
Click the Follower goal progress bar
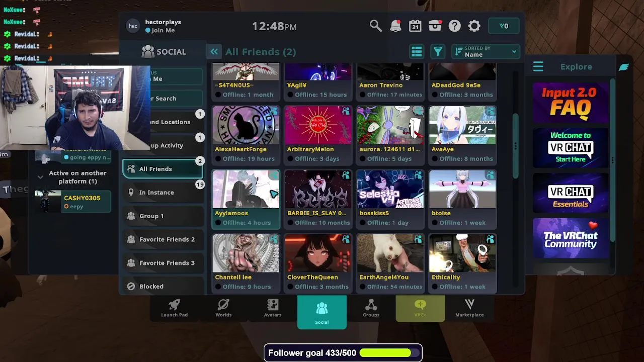coord(390,353)
